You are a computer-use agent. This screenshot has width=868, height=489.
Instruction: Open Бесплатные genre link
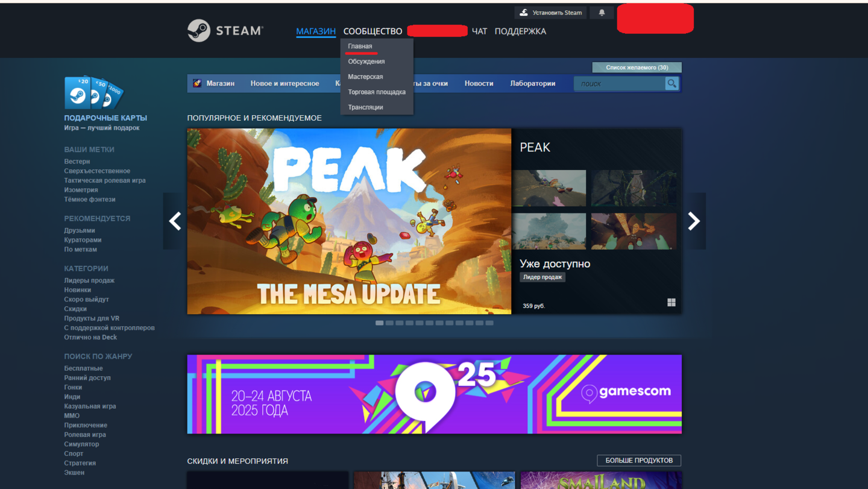pos(84,368)
